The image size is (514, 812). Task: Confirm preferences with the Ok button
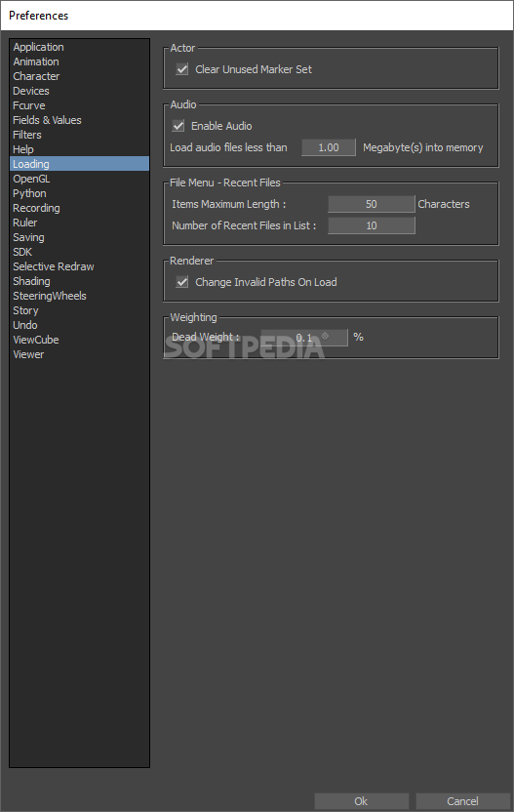coord(361,800)
